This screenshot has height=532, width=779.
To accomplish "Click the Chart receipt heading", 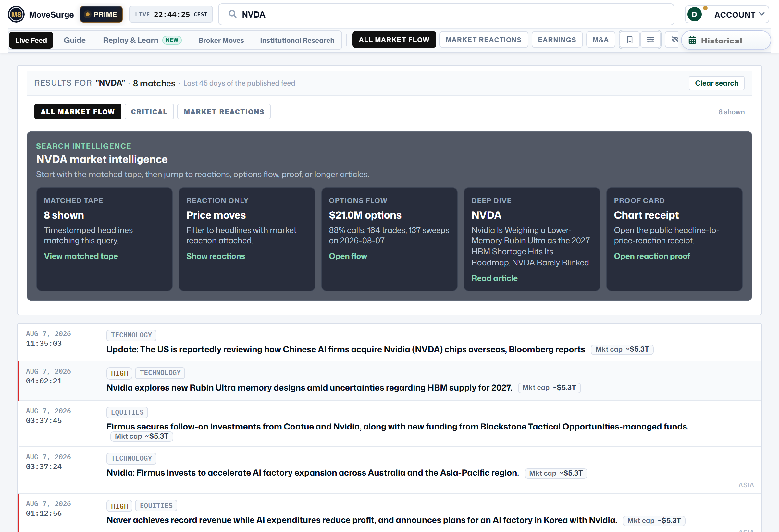I will [646, 215].
